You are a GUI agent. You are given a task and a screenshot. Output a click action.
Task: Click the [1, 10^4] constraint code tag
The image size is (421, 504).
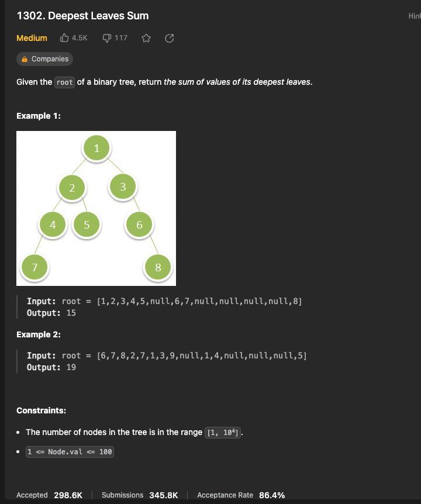click(x=223, y=432)
